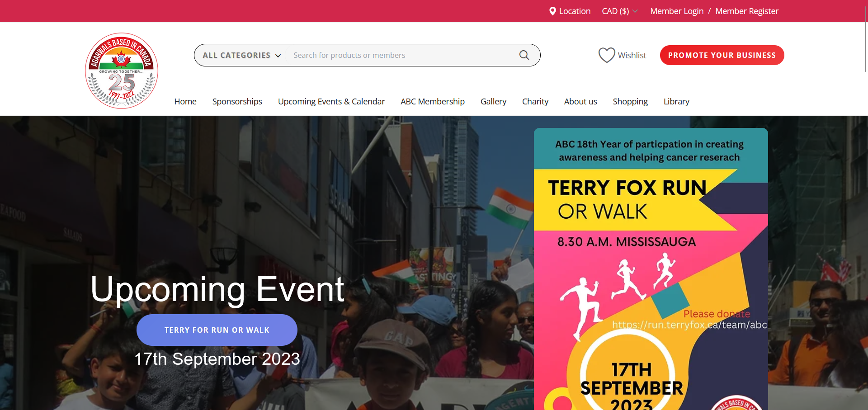Open the Gallery menu item
This screenshot has height=410, width=868.
(493, 102)
